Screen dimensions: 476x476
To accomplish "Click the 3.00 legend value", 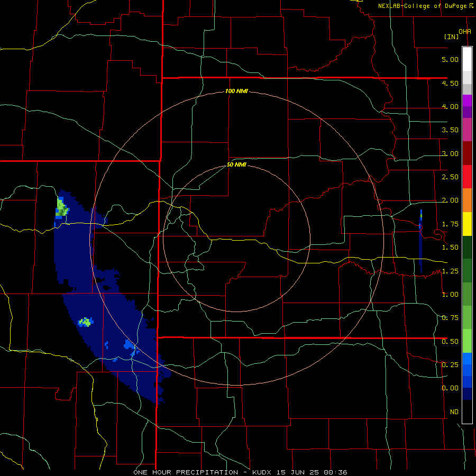I will [450, 153].
